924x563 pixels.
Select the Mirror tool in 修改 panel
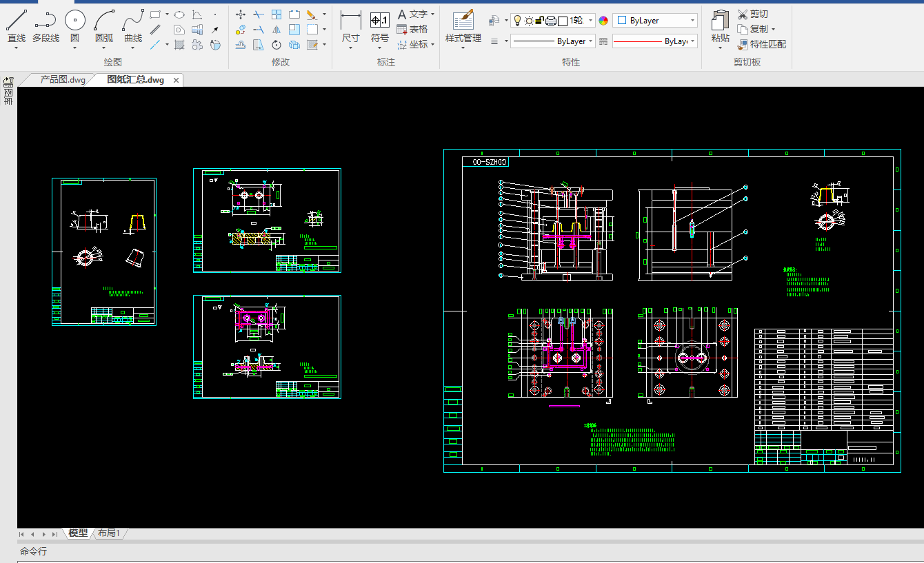tap(277, 29)
